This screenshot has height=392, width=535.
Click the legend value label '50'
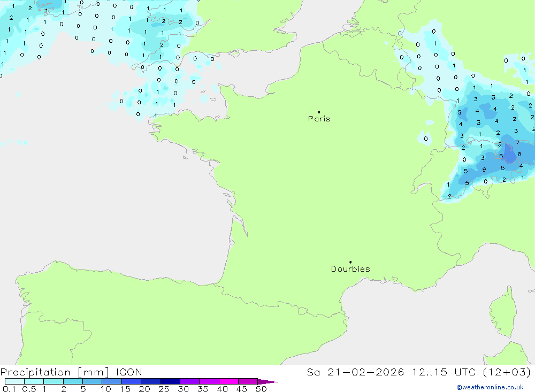261,389
